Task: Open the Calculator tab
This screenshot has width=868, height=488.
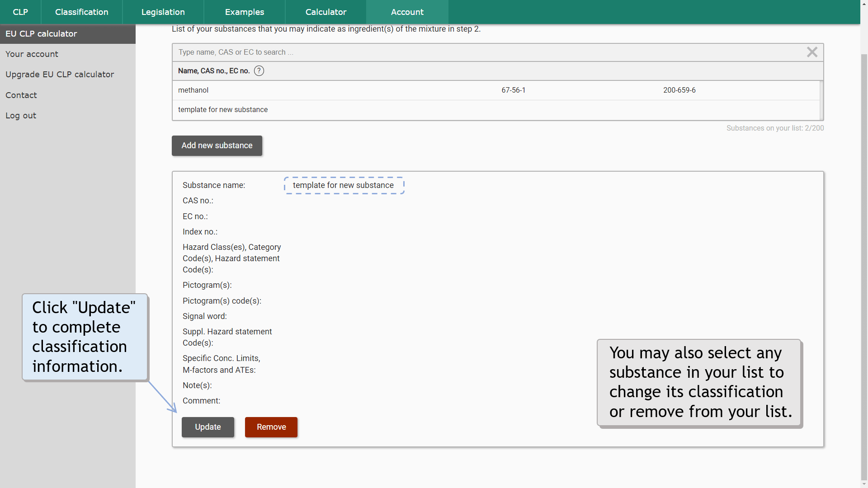Action: 326,12
